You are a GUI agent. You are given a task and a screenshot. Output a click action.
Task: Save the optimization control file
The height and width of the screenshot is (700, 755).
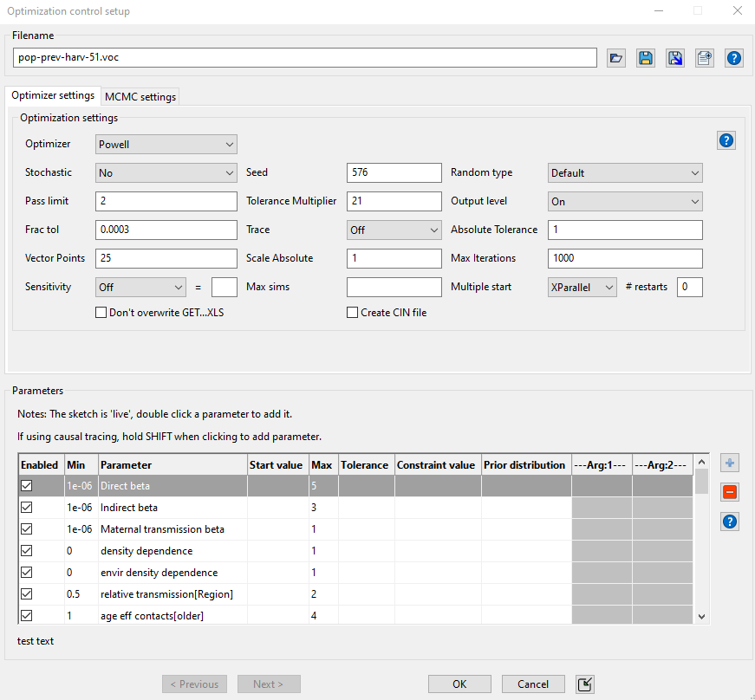click(x=646, y=58)
